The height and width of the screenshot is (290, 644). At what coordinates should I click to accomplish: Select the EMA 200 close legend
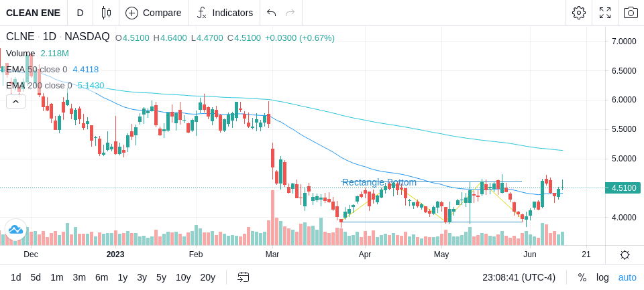coord(39,85)
